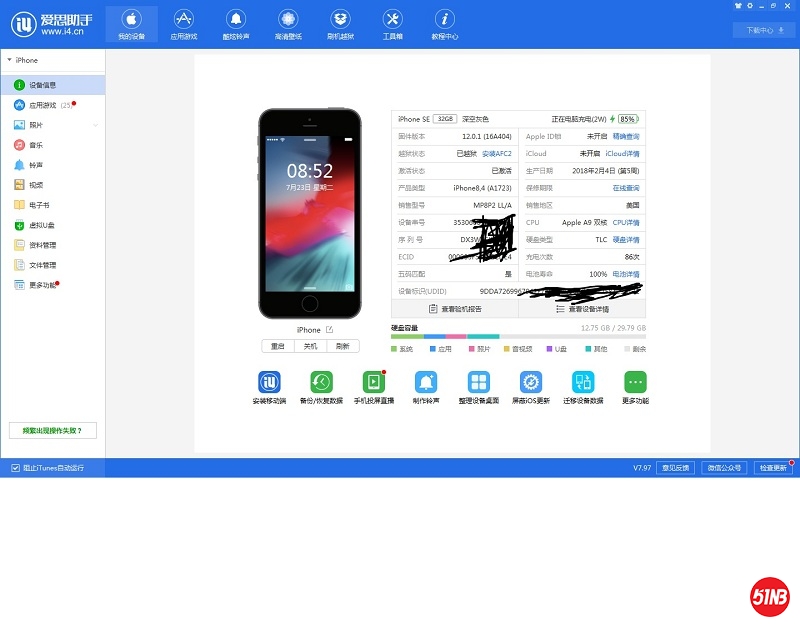Click 查看验机报告 inspection report button
800x627 pixels.
pos(455,309)
